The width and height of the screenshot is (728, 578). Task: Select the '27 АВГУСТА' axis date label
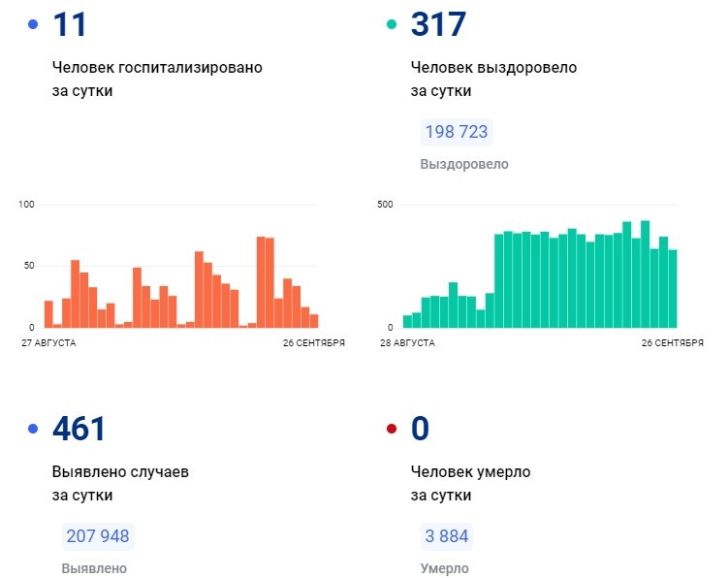(47, 343)
